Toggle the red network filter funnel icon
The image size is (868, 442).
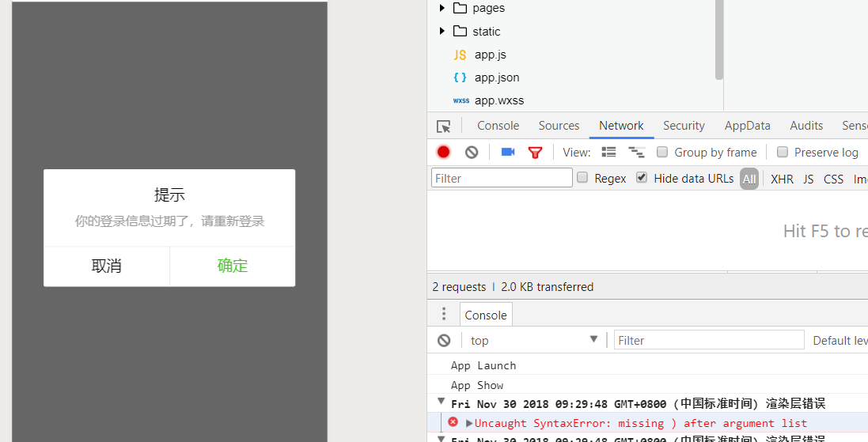(535, 153)
